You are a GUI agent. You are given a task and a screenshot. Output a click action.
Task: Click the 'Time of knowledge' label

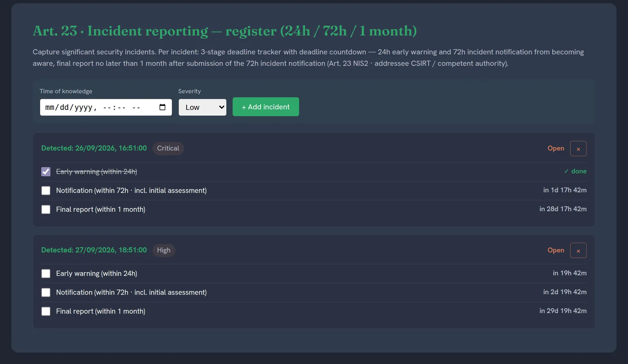pyautogui.click(x=66, y=91)
